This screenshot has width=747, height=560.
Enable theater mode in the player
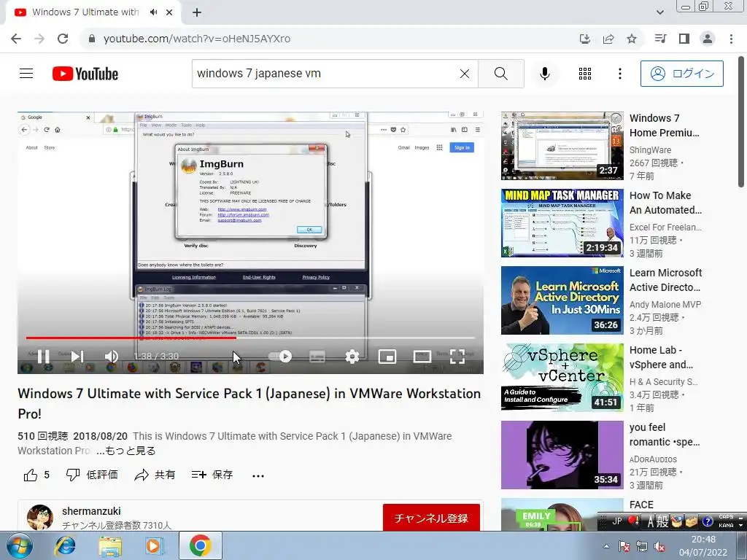(x=422, y=356)
